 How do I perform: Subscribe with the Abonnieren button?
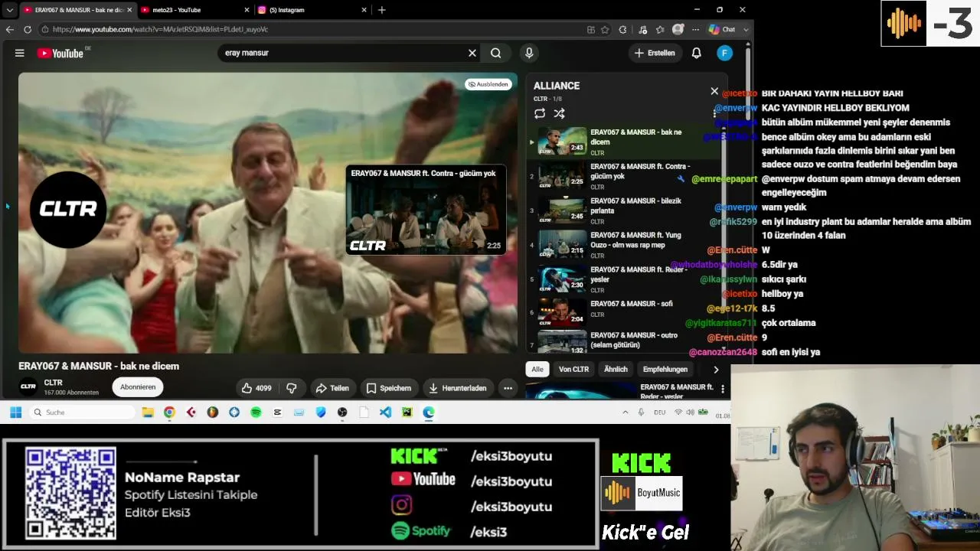pyautogui.click(x=138, y=387)
